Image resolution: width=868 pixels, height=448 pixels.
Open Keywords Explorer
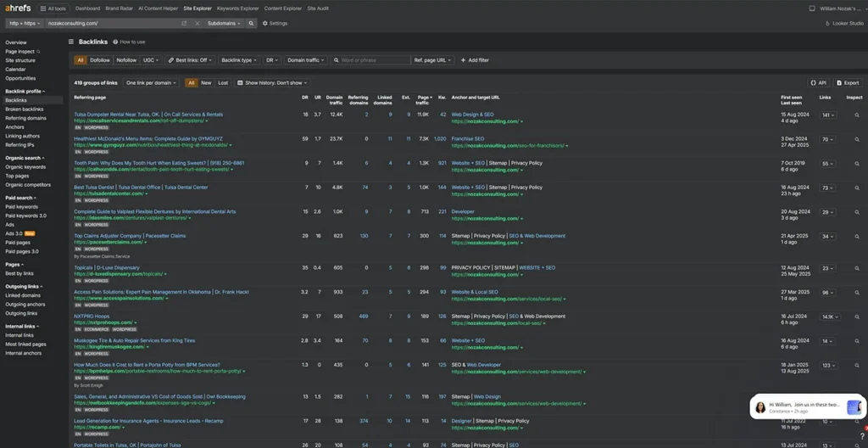[238, 8]
